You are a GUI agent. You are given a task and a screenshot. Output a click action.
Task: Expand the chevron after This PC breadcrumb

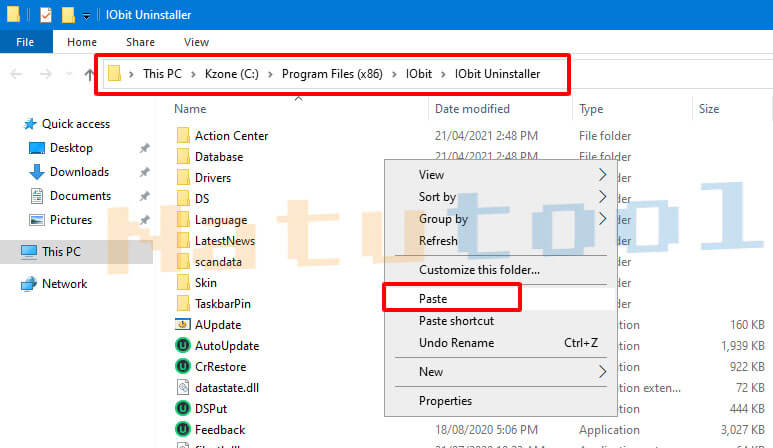click(x=193, y=74)
